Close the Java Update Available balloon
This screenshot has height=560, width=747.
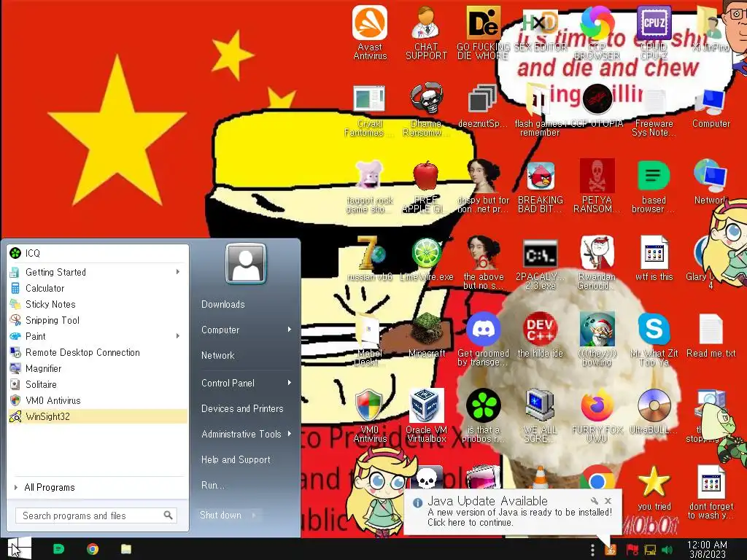click(608, 500)
